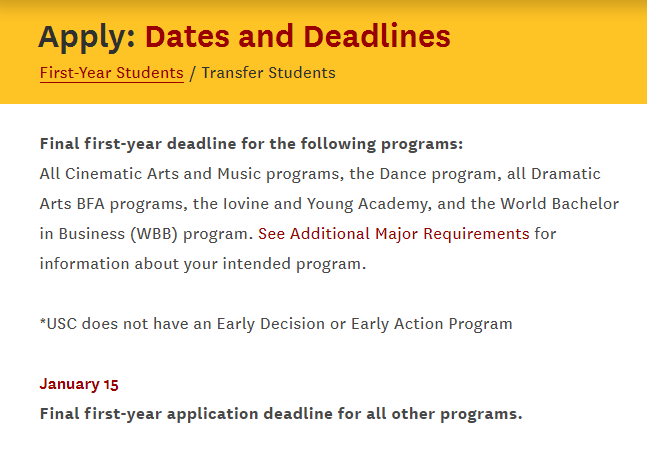
Task: Click the Final first-year application deadline text
Action: point(281,414)
